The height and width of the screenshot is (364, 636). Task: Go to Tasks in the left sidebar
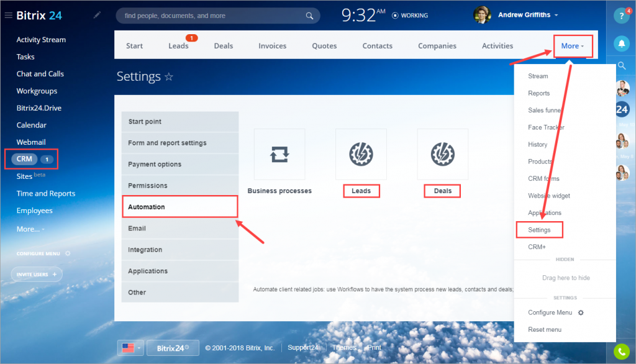point(25,57)
